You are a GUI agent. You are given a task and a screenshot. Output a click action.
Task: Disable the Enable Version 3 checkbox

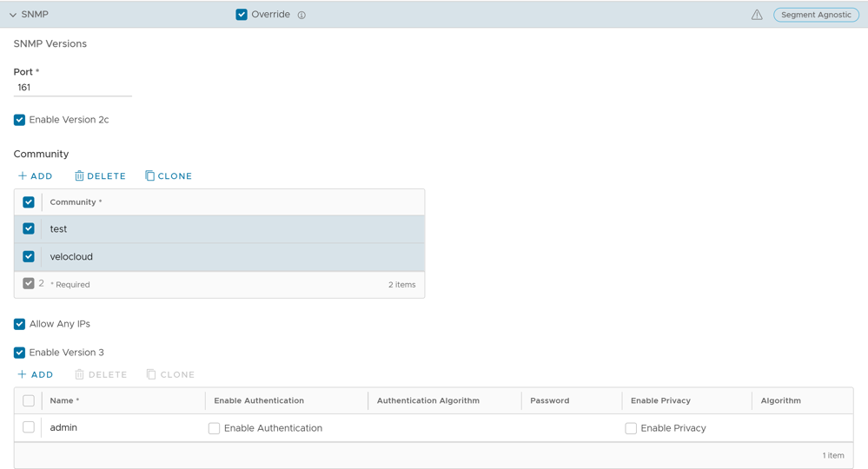(x=19, y=353)
